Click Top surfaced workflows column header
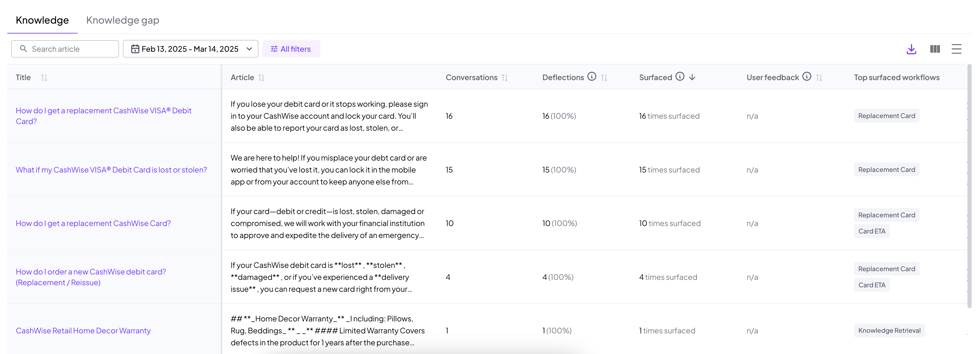Screen dimensions: 980x354 [897, 77]
